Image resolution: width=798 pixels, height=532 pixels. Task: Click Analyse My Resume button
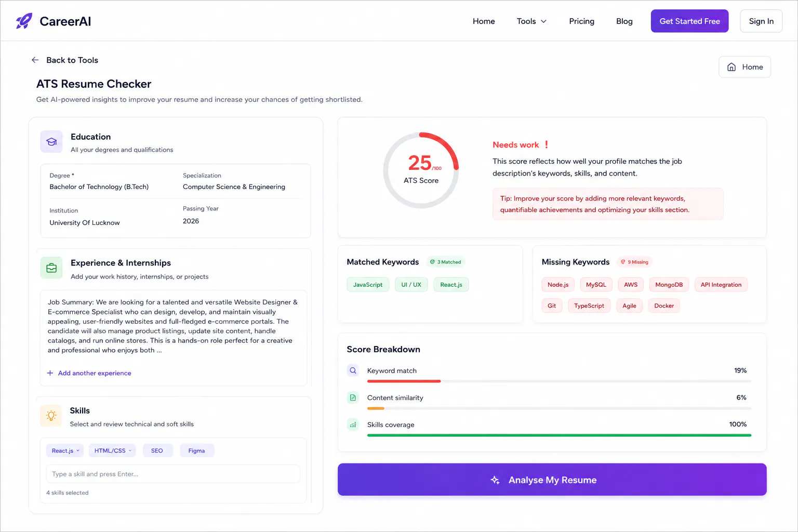pos(552,480)
